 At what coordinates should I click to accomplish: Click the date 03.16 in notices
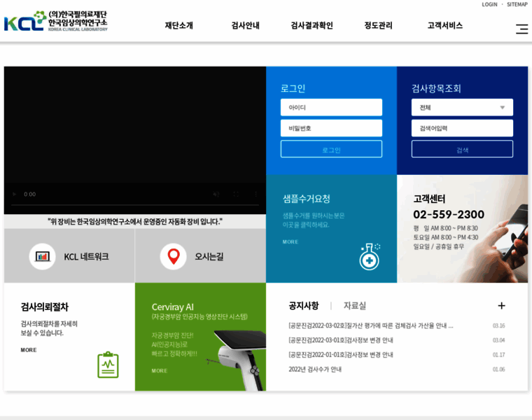tap(498, 325)
